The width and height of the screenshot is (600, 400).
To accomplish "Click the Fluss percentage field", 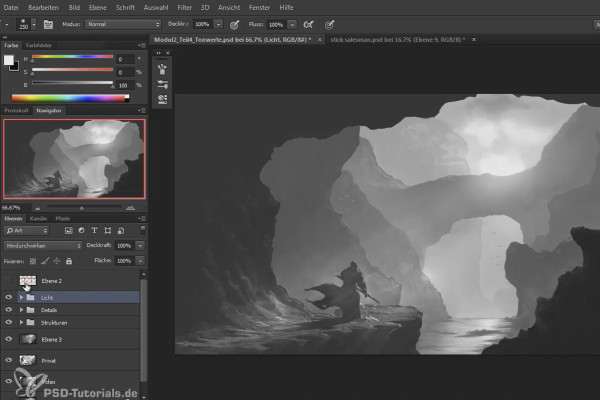I will coord(276,25).
